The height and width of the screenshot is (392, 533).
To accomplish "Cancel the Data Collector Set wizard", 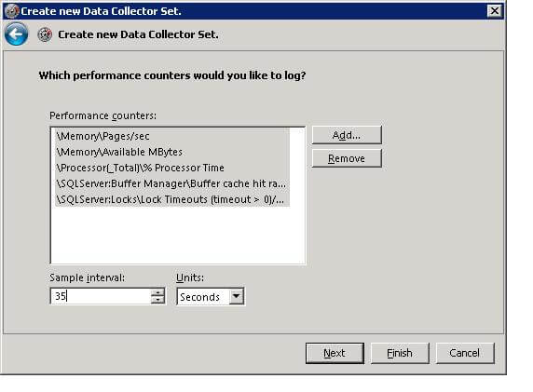I will tap(465, 353).
